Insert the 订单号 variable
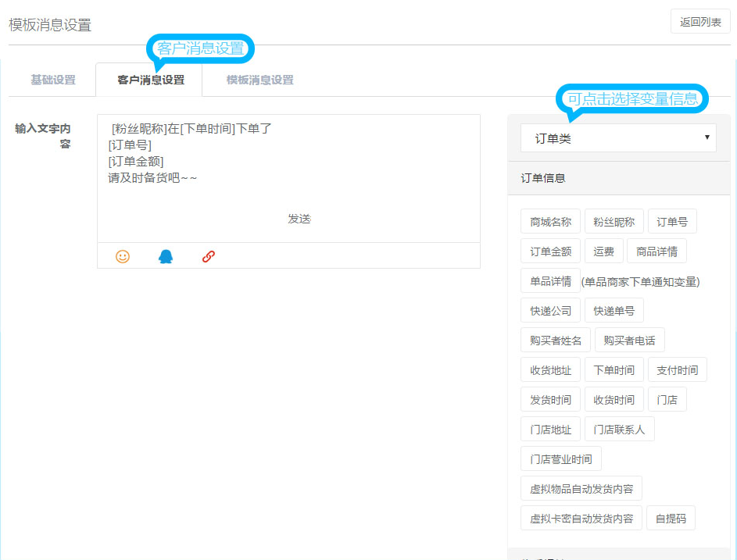Image resolution: width=737 pixels, height=560 pixels. pyautogui.click(x=672, y=222)
